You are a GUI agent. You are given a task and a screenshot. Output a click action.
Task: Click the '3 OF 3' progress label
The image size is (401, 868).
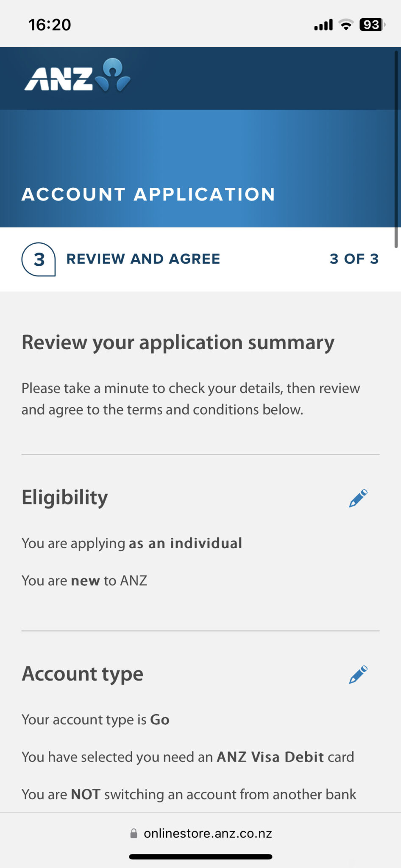tap(355, 259)
